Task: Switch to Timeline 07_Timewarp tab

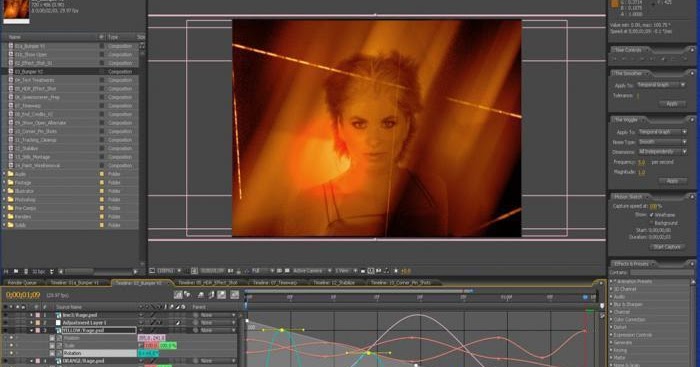Action: [275, 283]
